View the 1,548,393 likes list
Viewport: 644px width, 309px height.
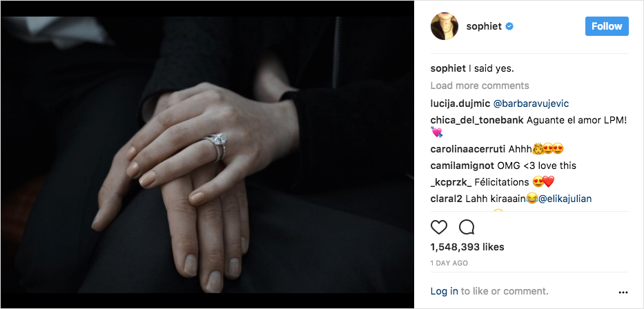467,247
